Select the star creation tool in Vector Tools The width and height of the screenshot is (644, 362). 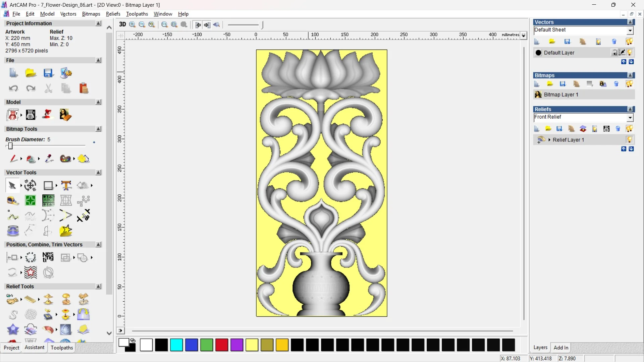click(x=66, y=231)
